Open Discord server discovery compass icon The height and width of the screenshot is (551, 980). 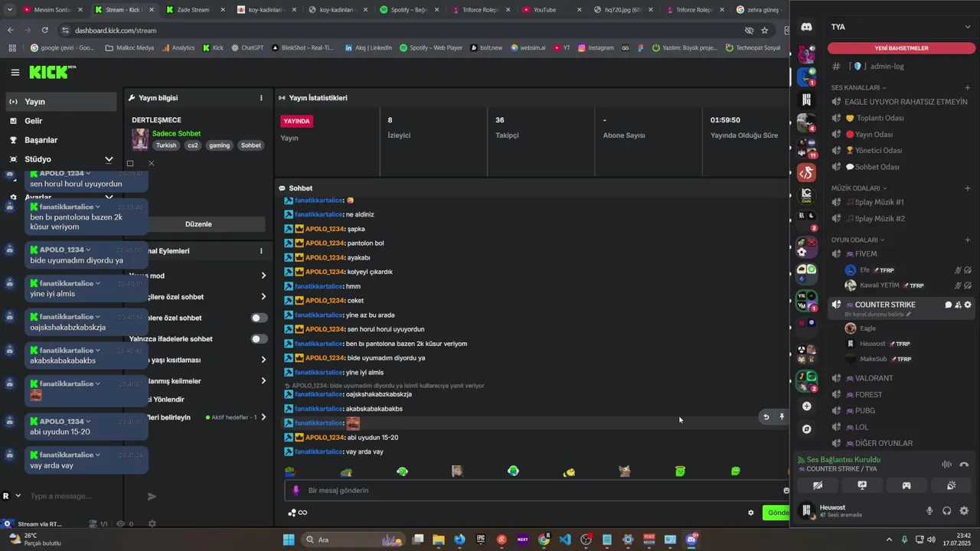pyautogui.click(x=806, y=429)
